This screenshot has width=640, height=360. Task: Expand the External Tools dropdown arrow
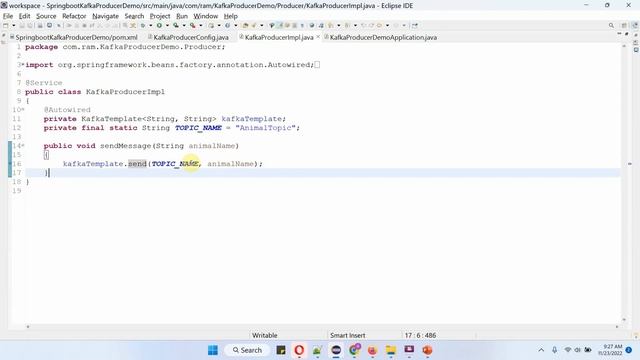[x=200, y=25]
